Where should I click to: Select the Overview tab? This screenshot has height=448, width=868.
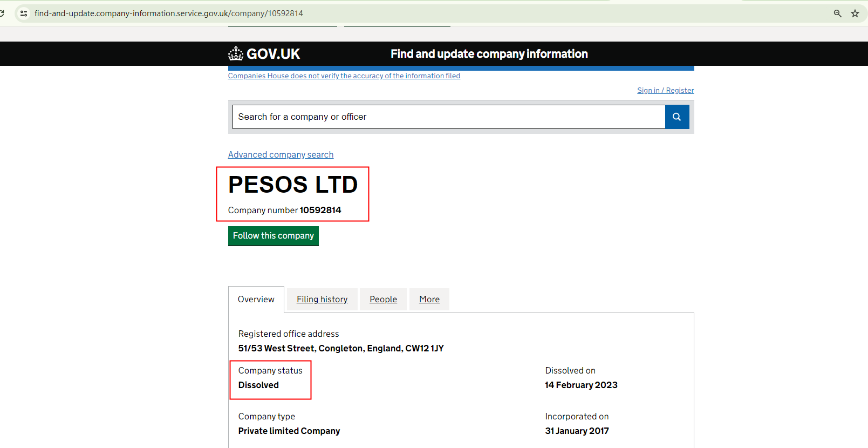tap(256, 300)
